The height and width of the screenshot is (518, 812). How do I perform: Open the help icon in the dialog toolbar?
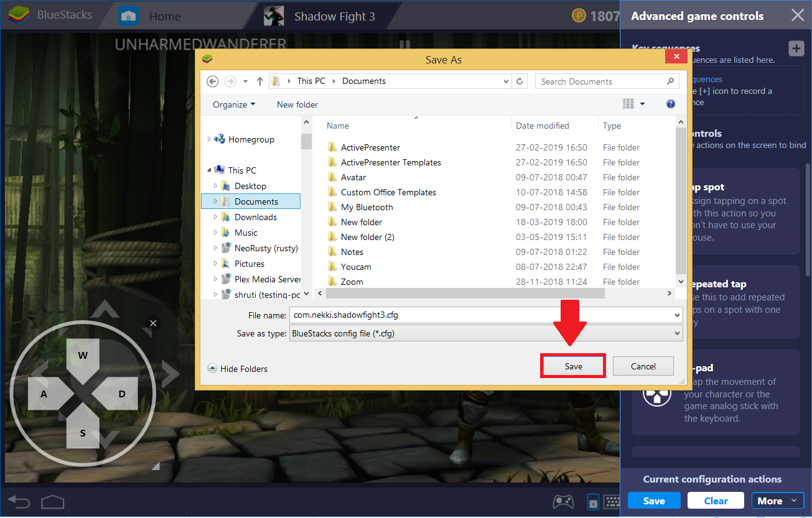(671, 104)
